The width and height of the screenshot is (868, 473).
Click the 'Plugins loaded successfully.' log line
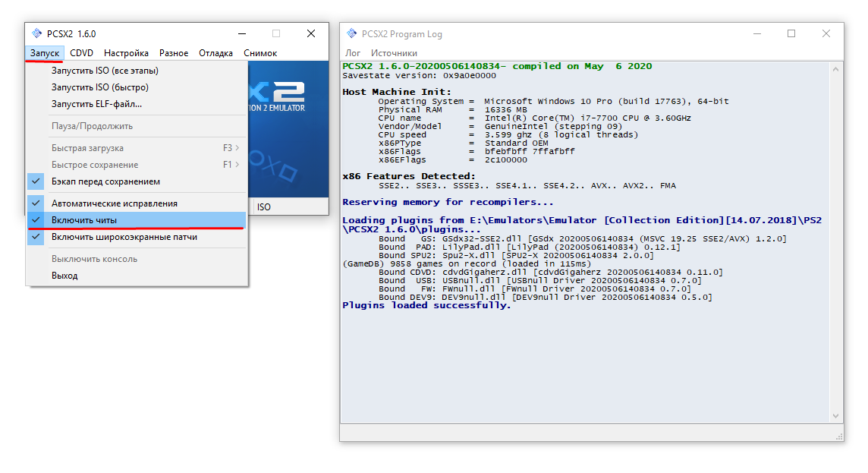coord(426,305)
